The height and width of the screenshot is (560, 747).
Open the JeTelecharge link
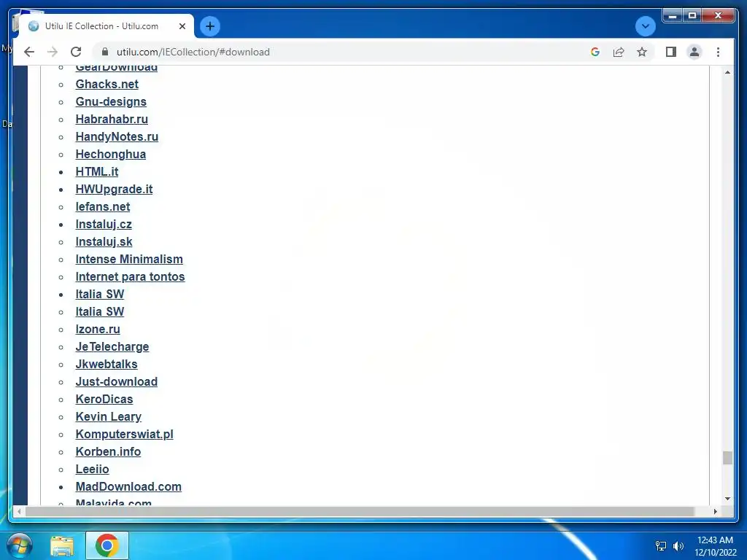point(112,346)
